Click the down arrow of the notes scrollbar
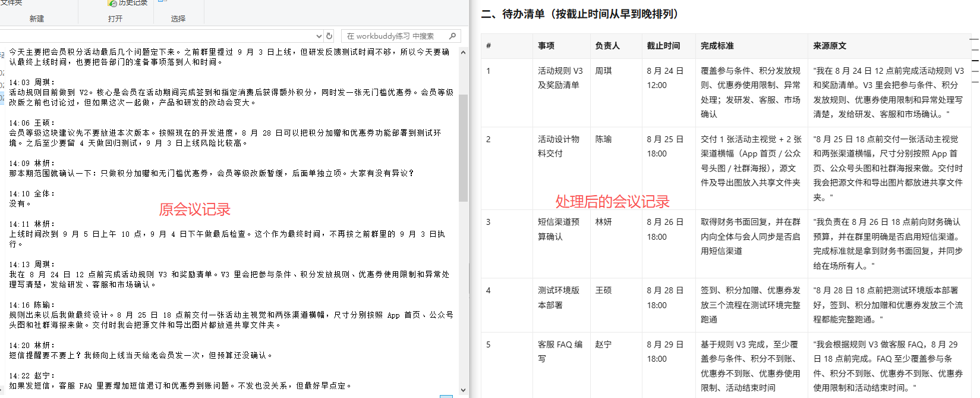Image resolution: width=980 pixels, height=398 pixels. click(463, 390)
